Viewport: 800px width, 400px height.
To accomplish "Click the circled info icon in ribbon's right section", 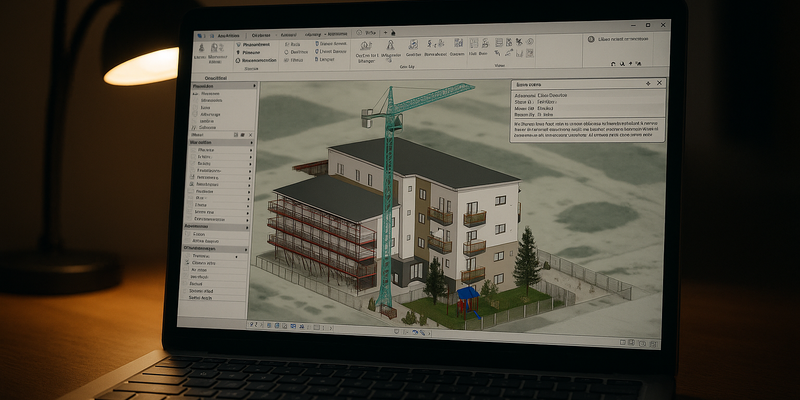I will pyautogui.click(x=591, y=39).
